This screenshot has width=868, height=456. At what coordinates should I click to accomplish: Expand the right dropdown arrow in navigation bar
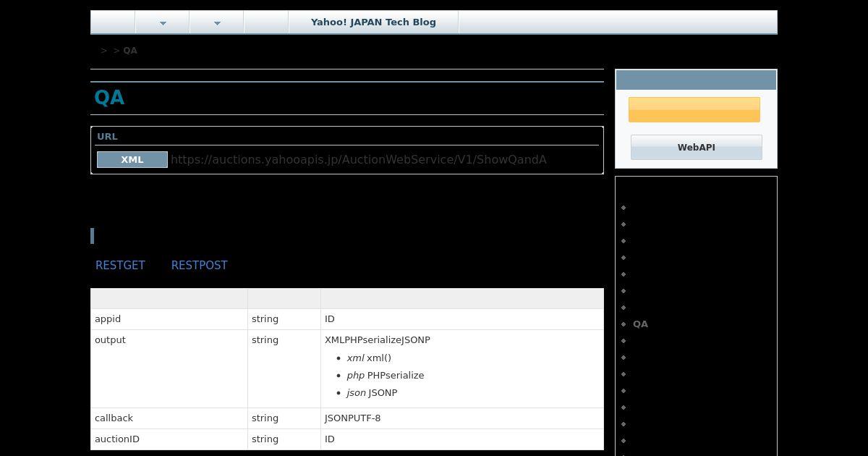coord(217,23)
